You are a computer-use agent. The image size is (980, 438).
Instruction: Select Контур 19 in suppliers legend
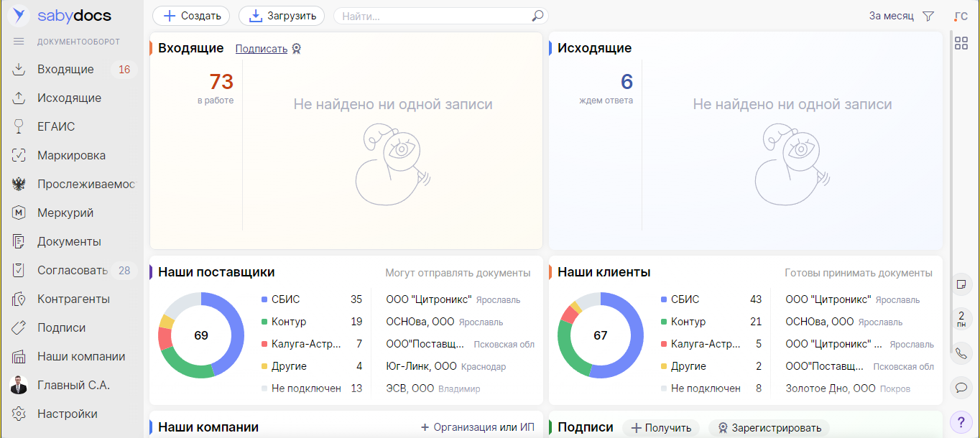(312, 322)
